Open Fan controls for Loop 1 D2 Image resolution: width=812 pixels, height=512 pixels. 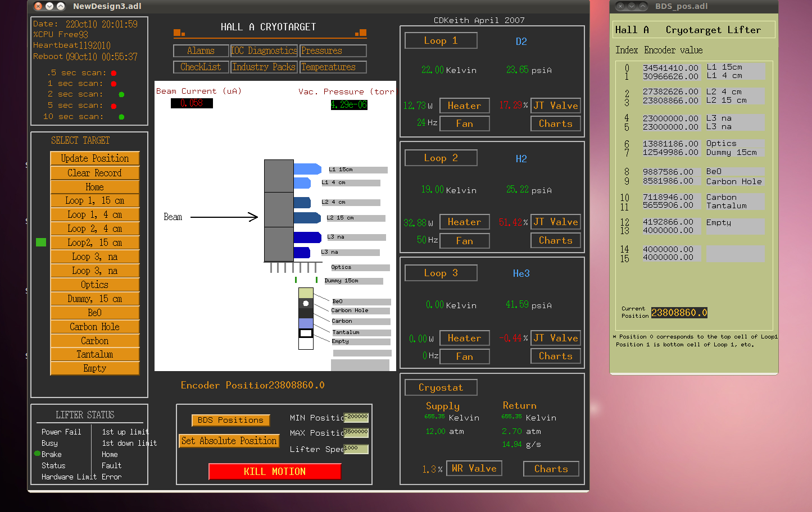pos(465,124)
